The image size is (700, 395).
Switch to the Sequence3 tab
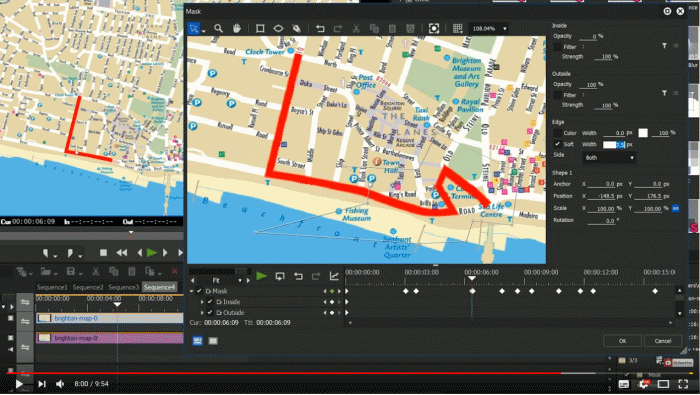(x=124, y=287)
